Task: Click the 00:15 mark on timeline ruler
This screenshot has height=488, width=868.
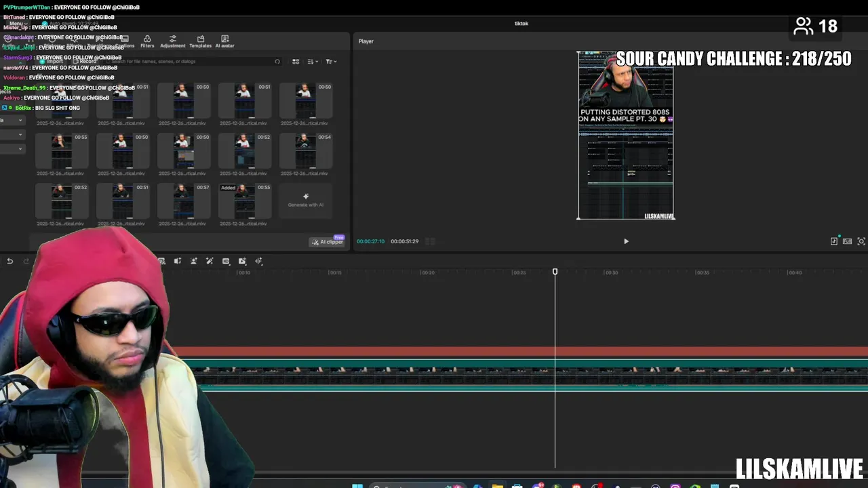Action: point(334,272)
